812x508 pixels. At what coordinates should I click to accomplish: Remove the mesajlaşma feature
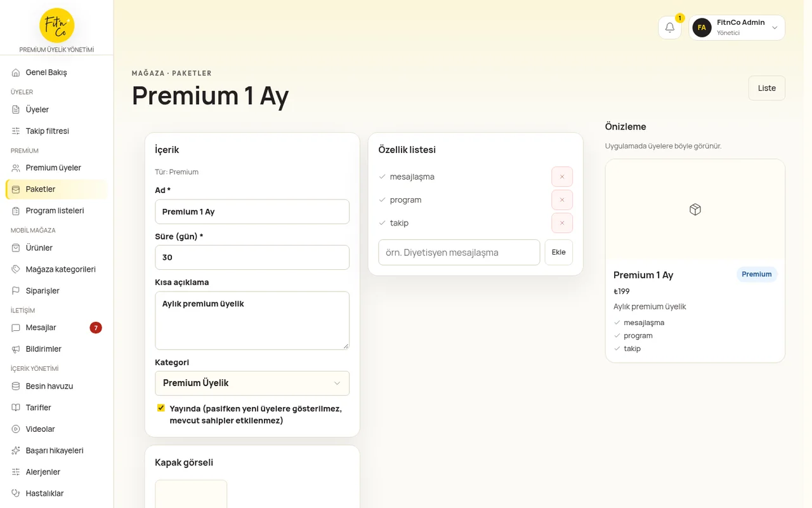coord(562,177)
